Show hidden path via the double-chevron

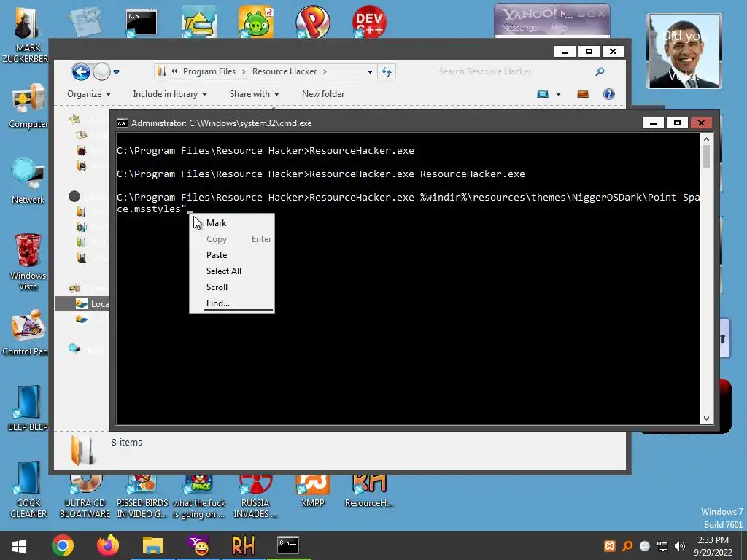click(x=174, y=71)
